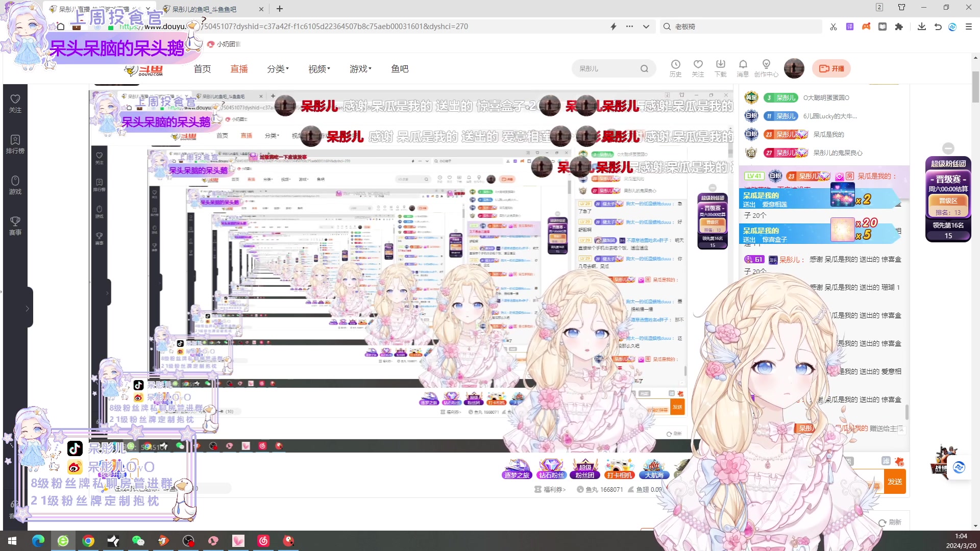Image resolution: width=980 pixels, height=551 pixels.
Task: Open 游戏 in left sidebar
Action: point(15,185)
